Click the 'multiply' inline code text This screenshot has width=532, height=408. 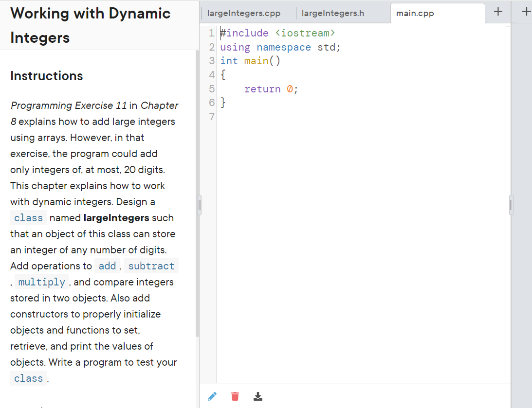[x=41, y=282]
